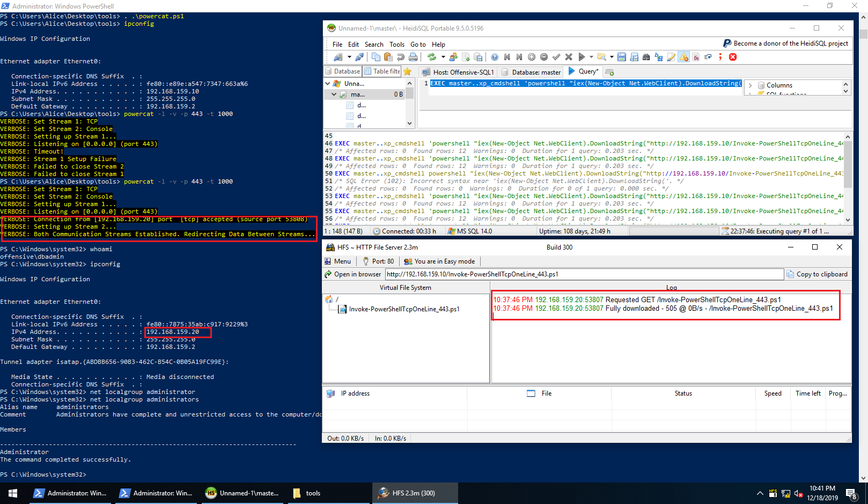
Task: Click the red cancel query icon
Action: [733, 57]
